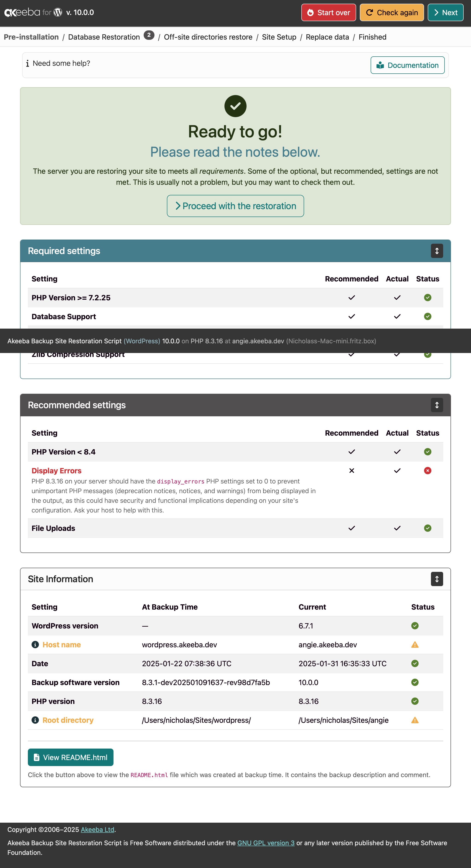Click the WordPress logo icon in header

(x=58, y=12)
